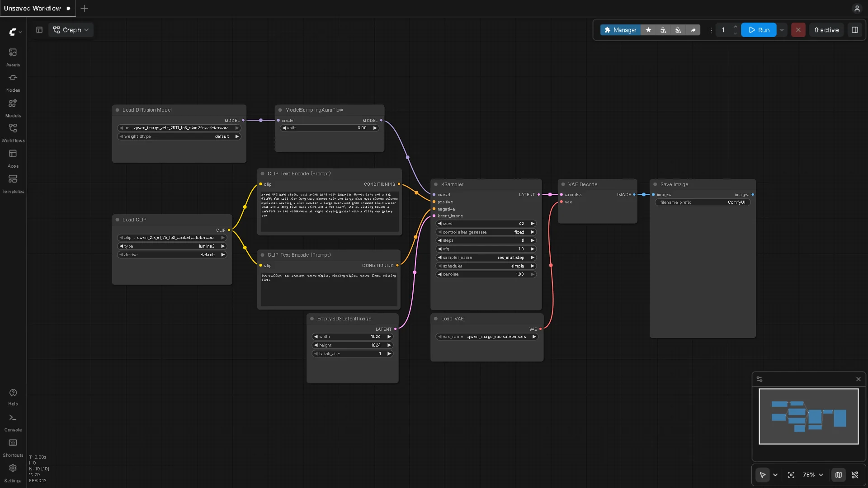This screenshot has width=868, height=488.
Task: Expand the select mode chevron
Action: click(775, 475)
